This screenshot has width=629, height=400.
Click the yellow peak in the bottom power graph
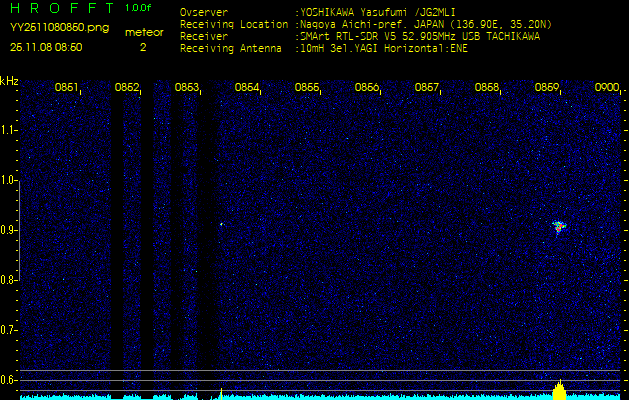[560, 390]
